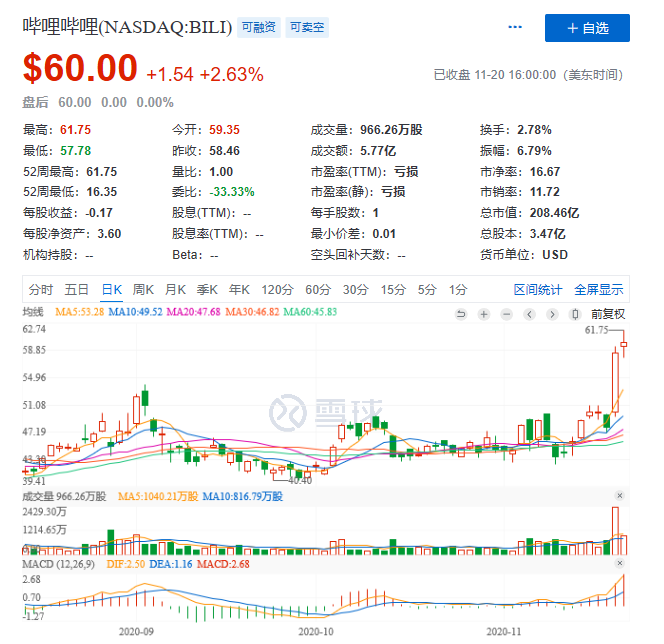Open 全屏显示 fullscreen view
The image size is (664, 644).
(x=599, y=290)
